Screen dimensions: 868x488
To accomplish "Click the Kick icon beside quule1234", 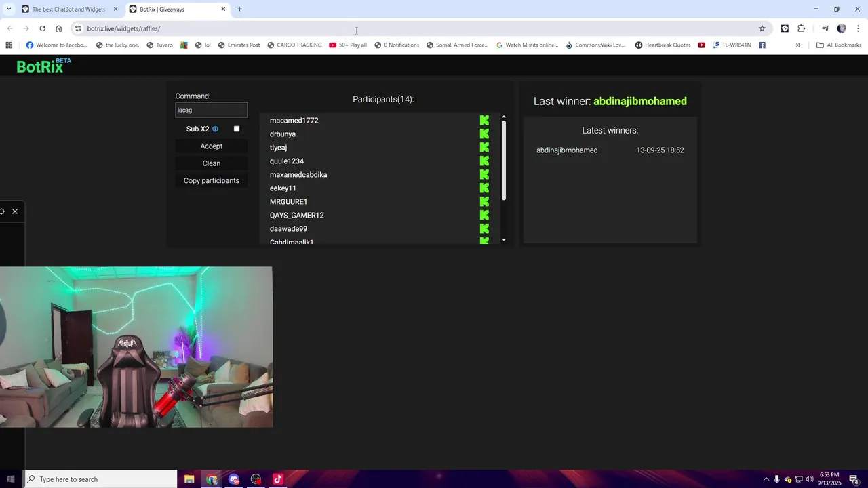I will (484, 161).
